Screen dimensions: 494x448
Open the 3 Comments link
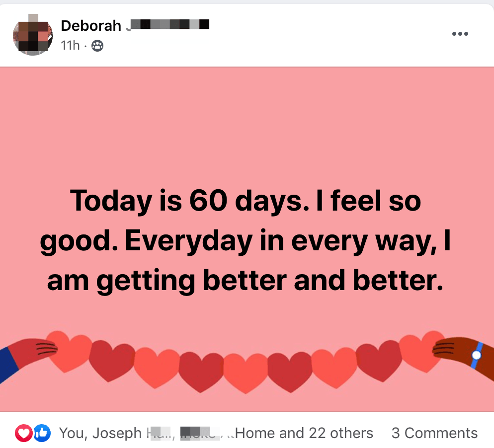pyautogui.click(x=434, y=433)
